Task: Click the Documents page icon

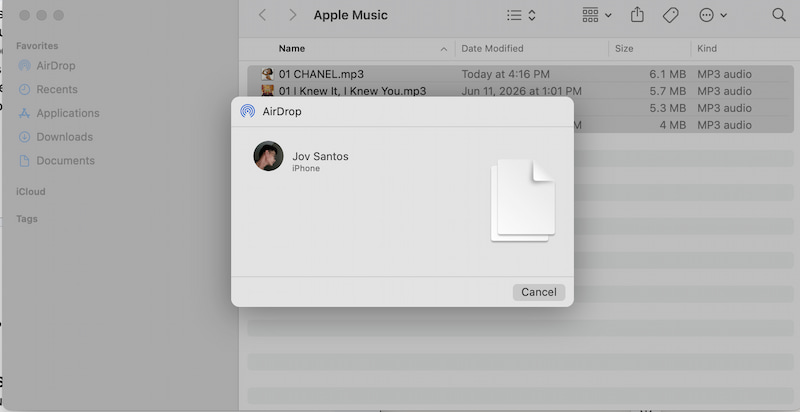Action: 24,161
